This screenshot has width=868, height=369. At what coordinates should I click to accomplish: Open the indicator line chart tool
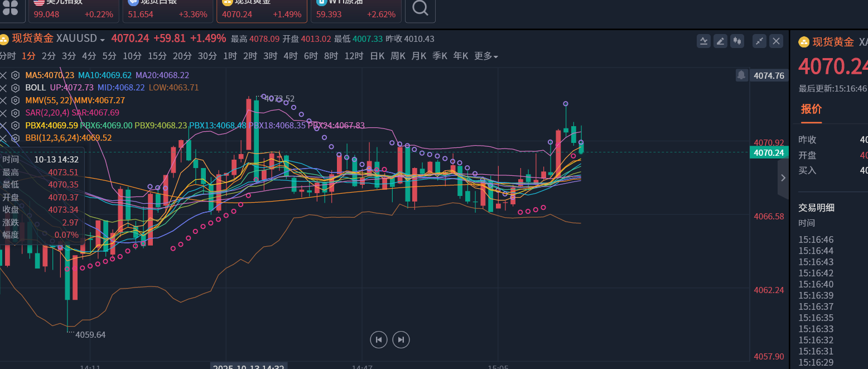pos(703,41)
